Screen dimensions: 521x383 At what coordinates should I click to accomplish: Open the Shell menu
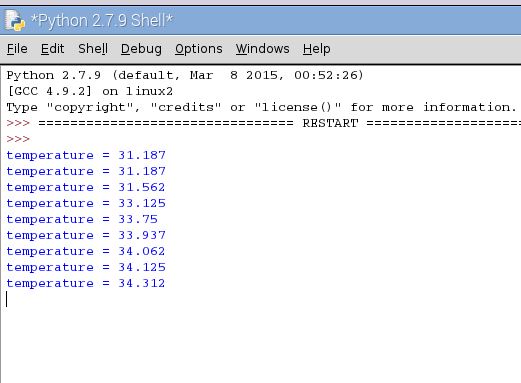(x=93, y=49)
